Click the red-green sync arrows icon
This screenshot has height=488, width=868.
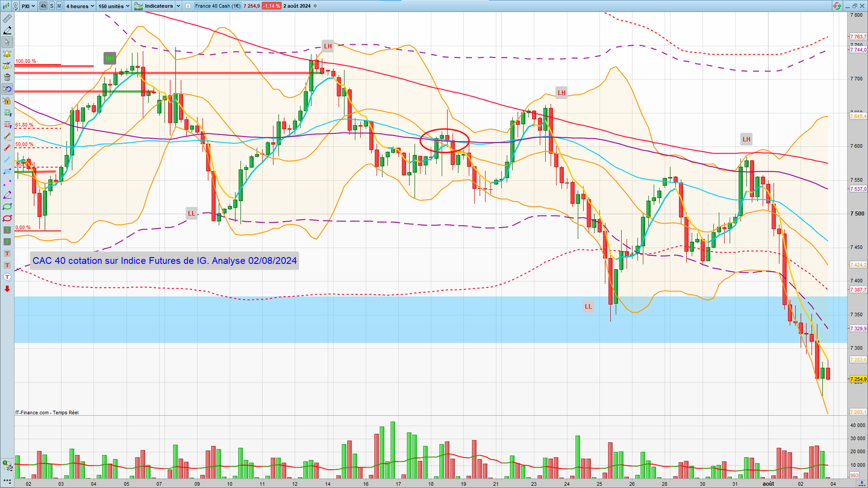[x=837, y=6]
